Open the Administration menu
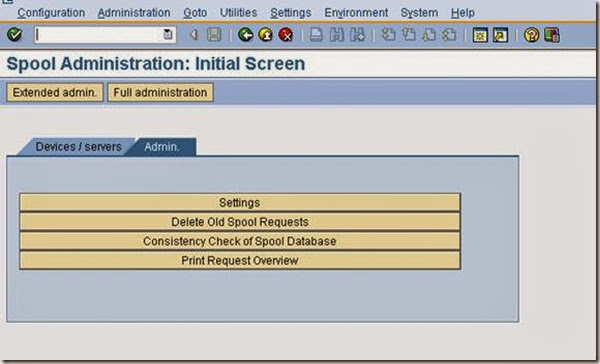This screenshot has width=600, height=364. click(x=134, y=13)
